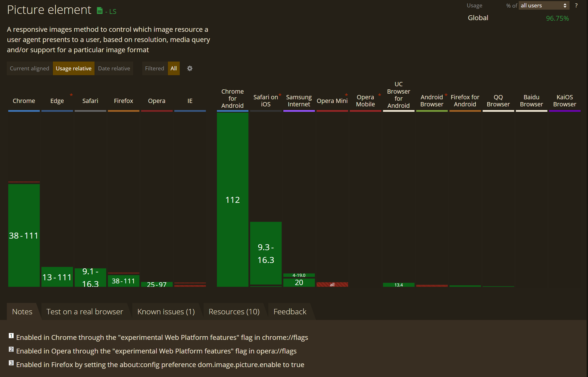Image resolution: width=588 pixels, height=377 pixels.
Task: Click the red asterisk next to Edge
Action: (71, 95)
